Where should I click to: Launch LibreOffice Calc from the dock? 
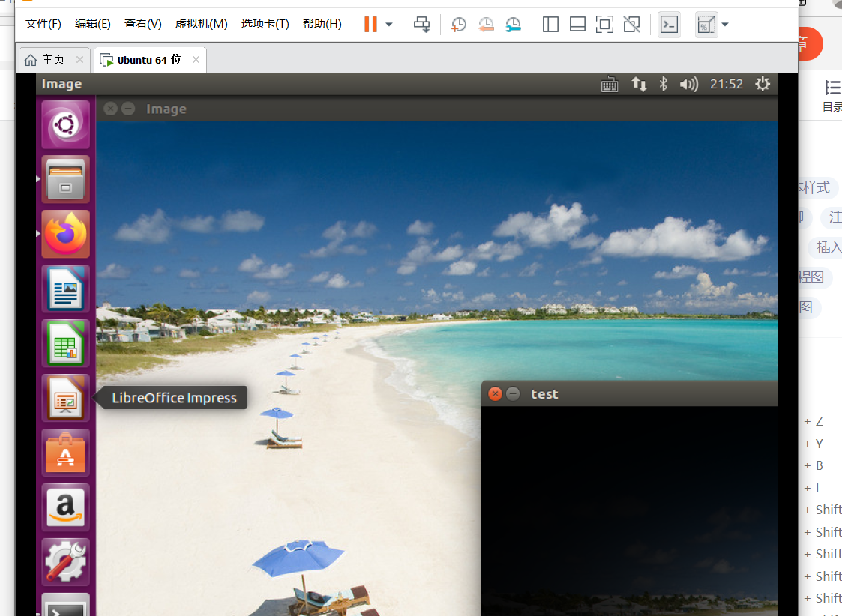point(65,343)
